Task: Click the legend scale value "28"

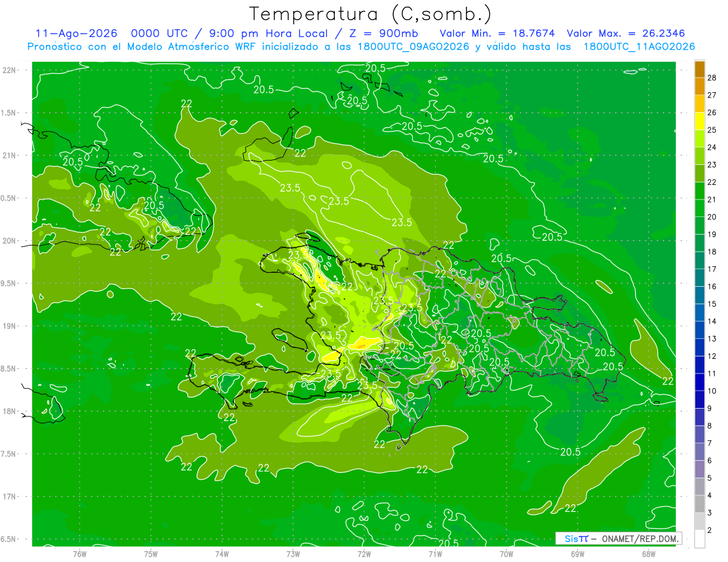Action: coord(712,78)
